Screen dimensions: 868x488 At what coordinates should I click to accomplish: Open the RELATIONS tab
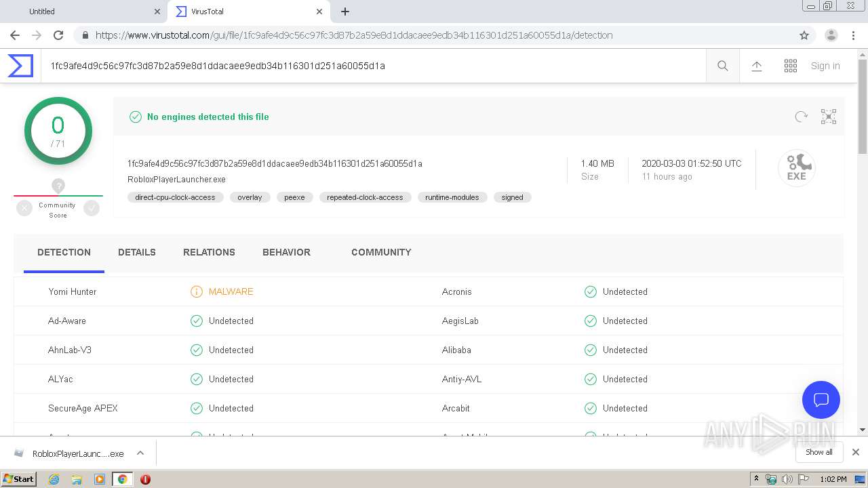[209, 252]
